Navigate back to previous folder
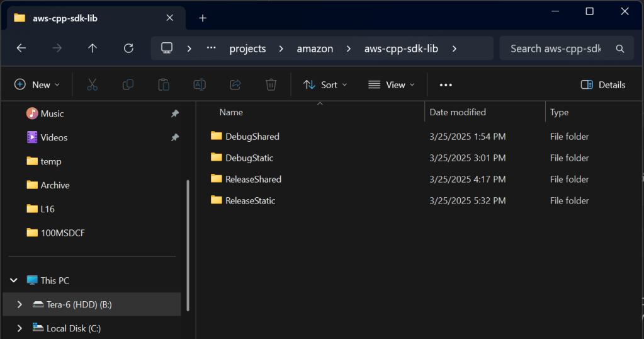 [x=21, y=49]
